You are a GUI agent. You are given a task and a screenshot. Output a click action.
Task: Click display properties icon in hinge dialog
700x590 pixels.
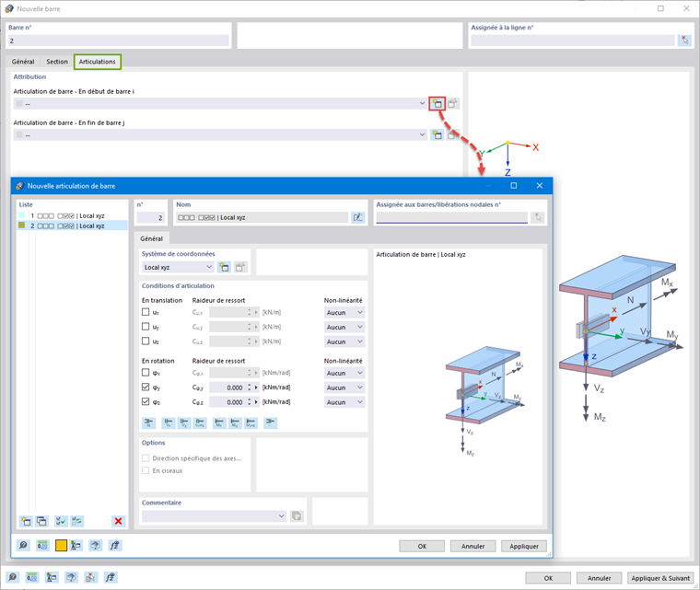tap(76, 546)
